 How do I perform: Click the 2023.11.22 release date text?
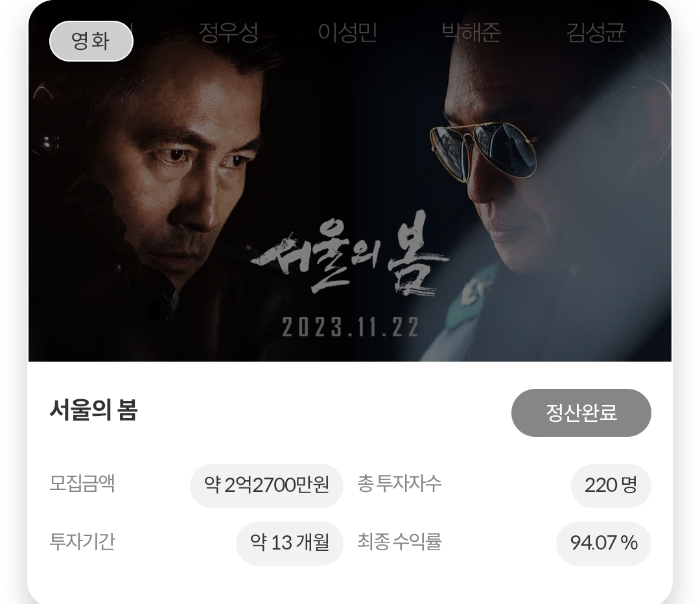[x=351, y=327]
